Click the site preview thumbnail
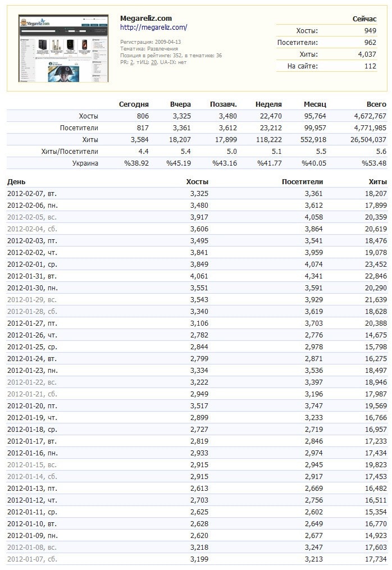 (x=63, y=48)
